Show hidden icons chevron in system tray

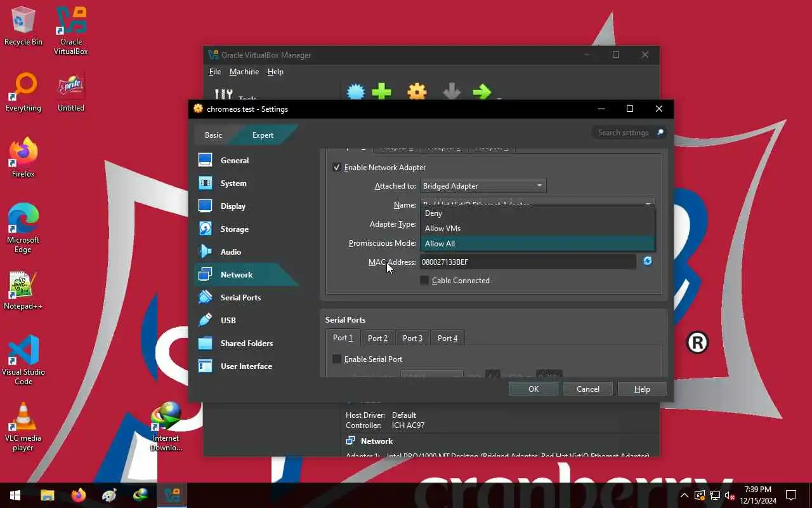coord(684,495)
